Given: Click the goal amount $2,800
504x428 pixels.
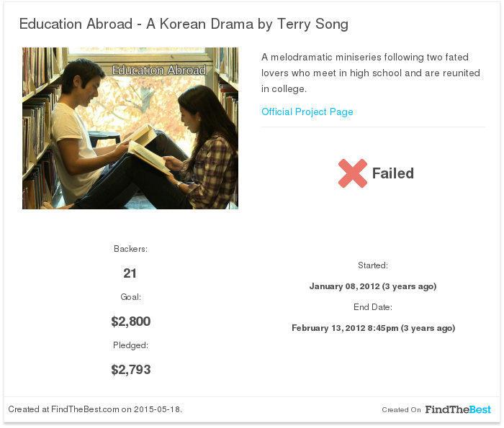Looking at the screenshot, I should pos(131,322).
